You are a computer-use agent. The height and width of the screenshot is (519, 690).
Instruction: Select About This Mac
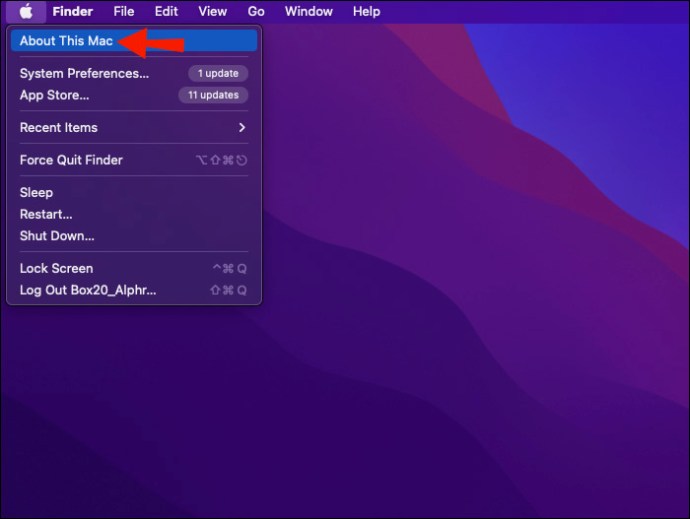click(x=134, y=40)
